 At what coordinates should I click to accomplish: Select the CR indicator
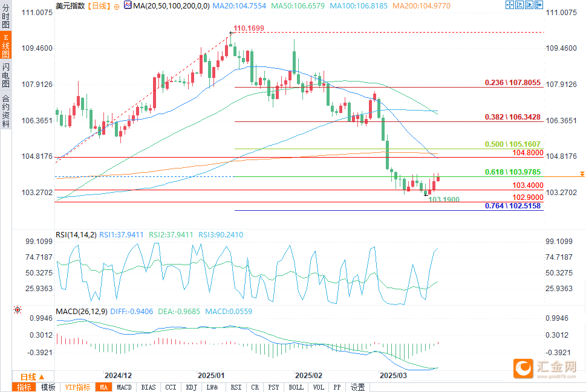pyautogui.click(x=255, y=387)
